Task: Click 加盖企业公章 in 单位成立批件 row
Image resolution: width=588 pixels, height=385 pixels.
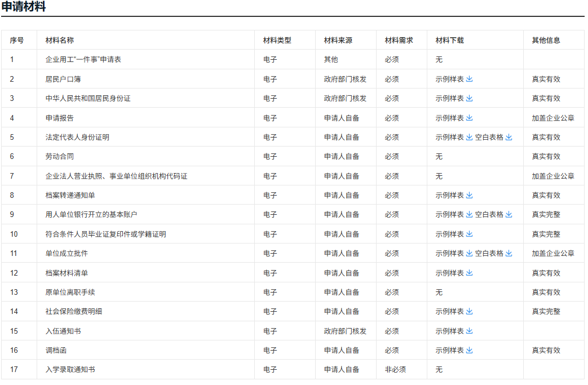Action: (553, 254)
